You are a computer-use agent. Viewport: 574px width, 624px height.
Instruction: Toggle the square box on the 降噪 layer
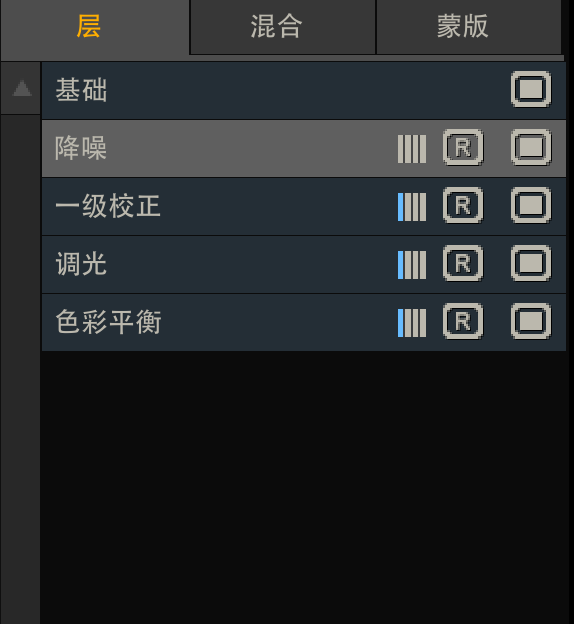(531, 147)
